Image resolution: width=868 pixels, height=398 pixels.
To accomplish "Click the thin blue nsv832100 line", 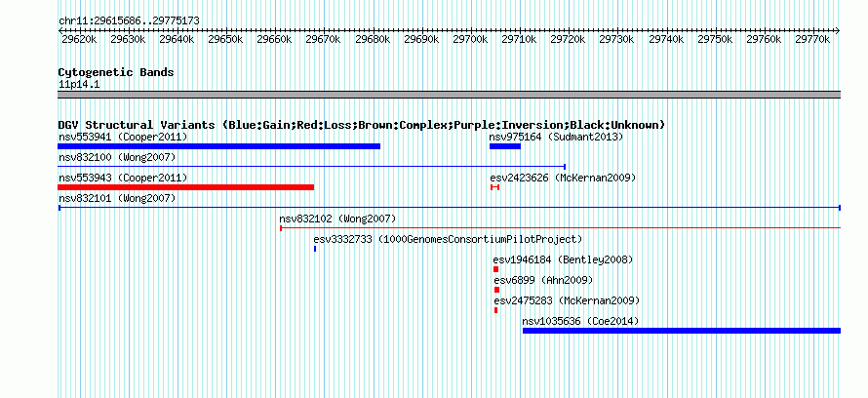I will (312, 166).
